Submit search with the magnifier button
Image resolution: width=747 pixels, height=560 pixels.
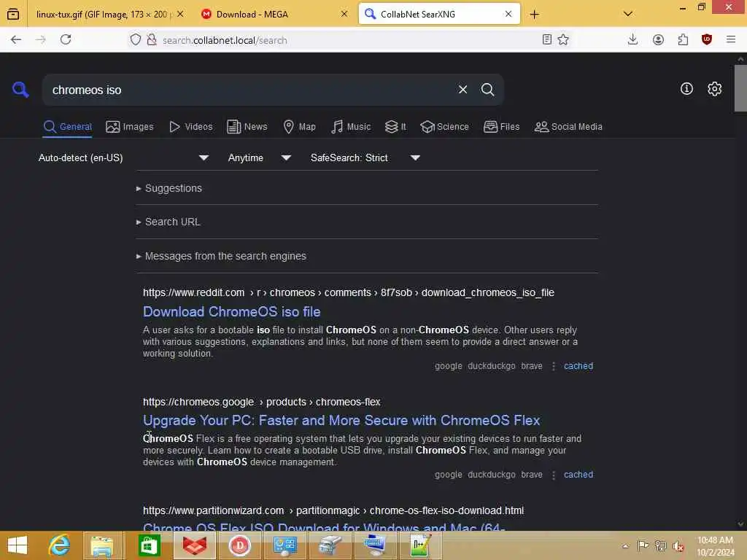(487, 90)
